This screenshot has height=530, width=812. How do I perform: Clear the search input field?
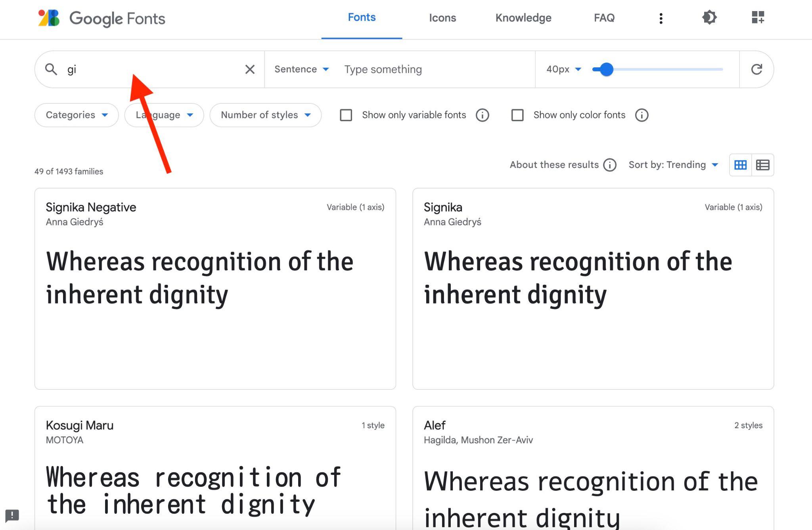click(250, 69)
